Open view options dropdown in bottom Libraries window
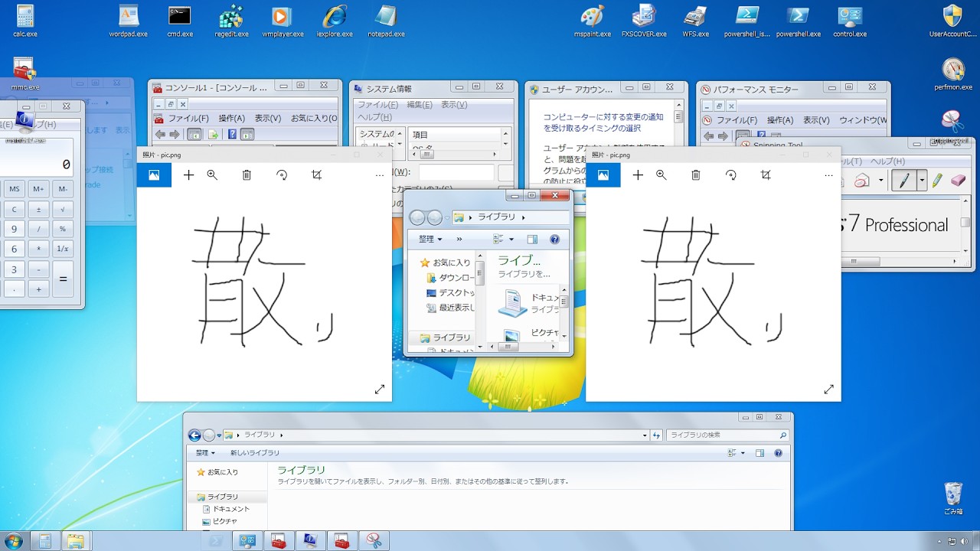Viewport: 980px width, 551px height. click(x=743, y=453)
